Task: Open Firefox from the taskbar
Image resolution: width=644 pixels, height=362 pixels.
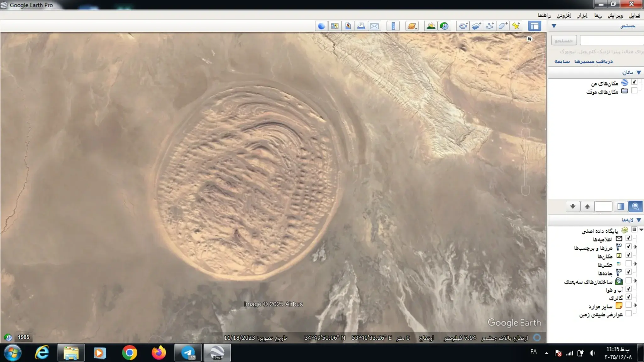Action: click(159, 353)
